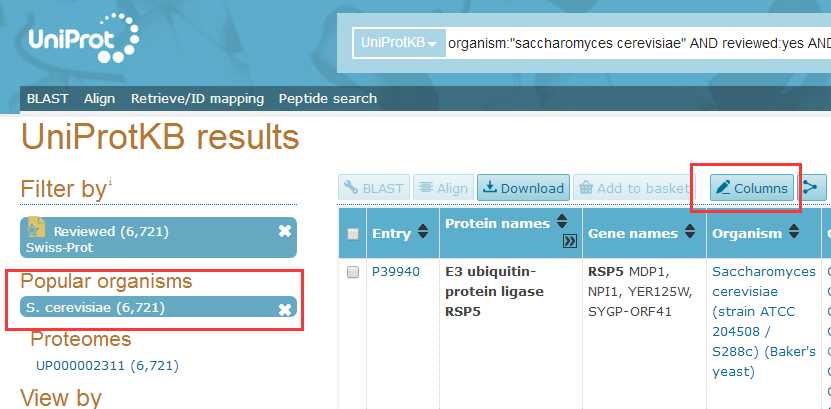Viewport: 831px width, 409px height.
Task: Open the UniProtKB database dropdown
Action: pyautogui.click(x=399, y=43)
